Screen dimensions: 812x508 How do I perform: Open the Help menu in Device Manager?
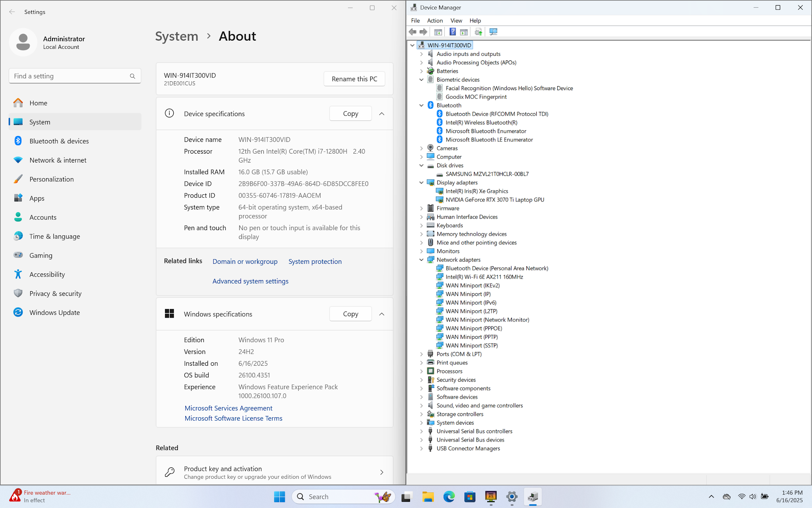tap(475, 20)
